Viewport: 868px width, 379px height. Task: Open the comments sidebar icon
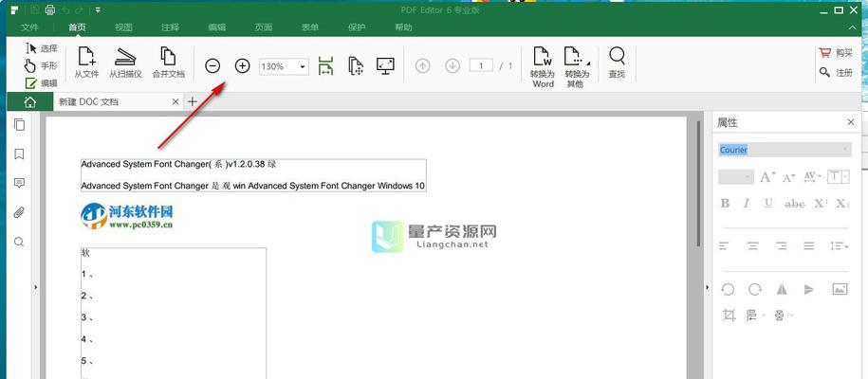tap(19, 183)
